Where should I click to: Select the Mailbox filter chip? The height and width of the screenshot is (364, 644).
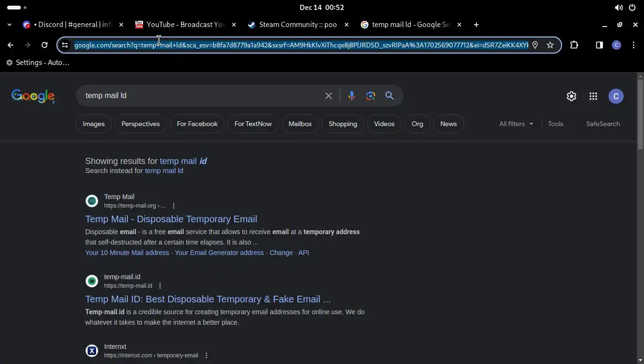coord(300,124)
